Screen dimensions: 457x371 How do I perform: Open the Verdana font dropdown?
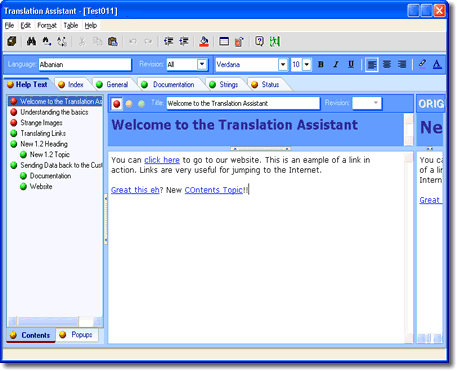pos(283,64)
